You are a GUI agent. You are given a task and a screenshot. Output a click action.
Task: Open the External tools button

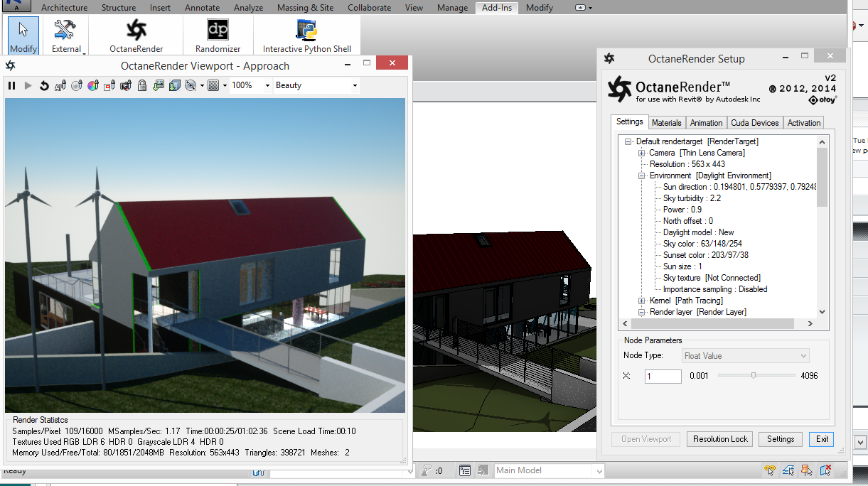coord(66,35)
